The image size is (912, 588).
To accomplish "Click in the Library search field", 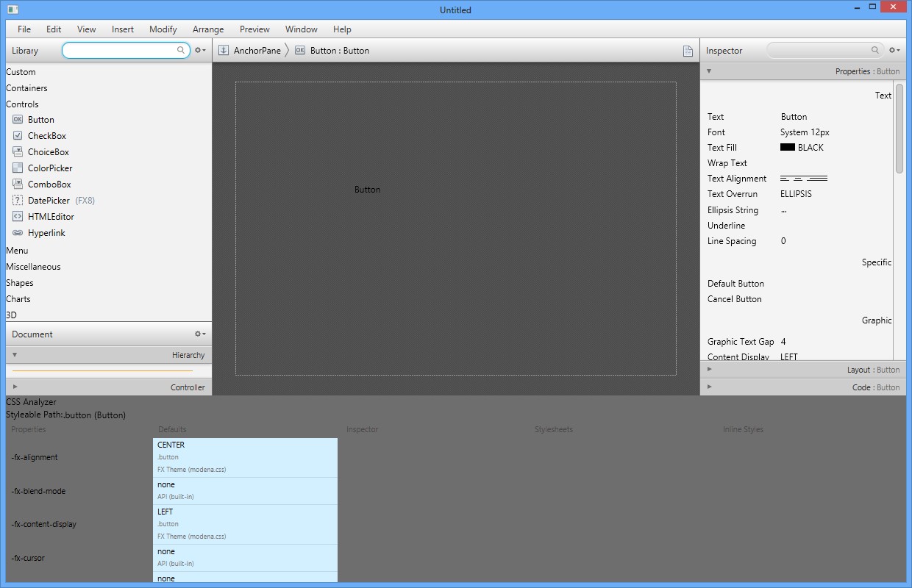I will [x=121, y=51].
